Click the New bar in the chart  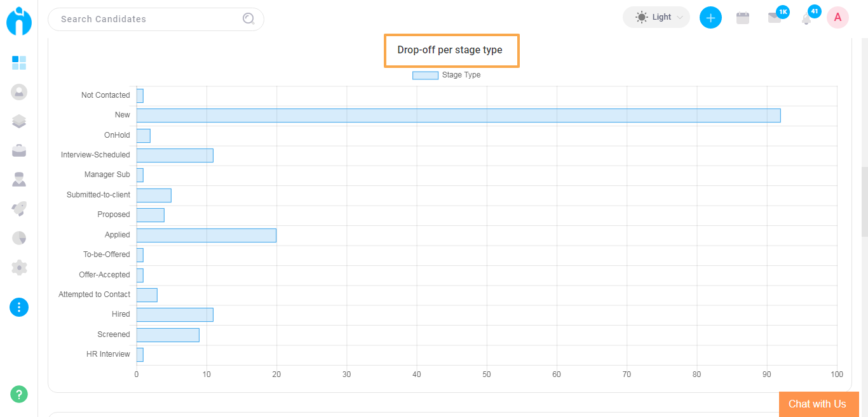[x=458, y=116]
